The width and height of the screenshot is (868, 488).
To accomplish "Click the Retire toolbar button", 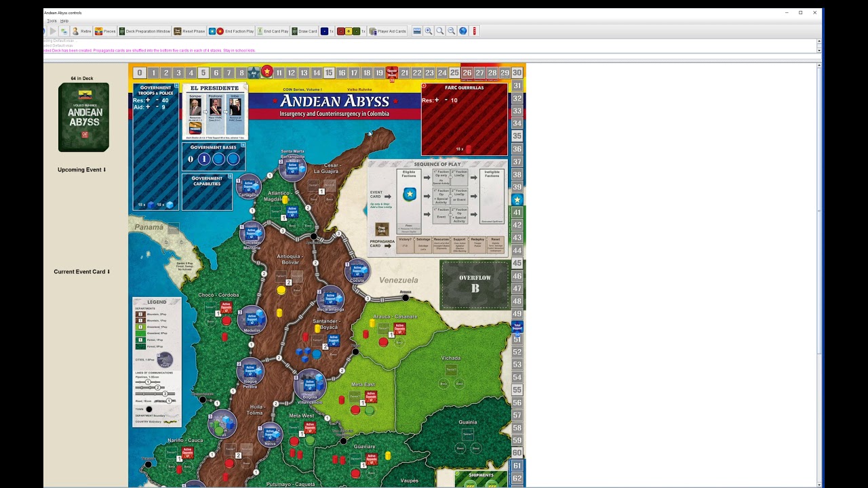I will 81,31.
